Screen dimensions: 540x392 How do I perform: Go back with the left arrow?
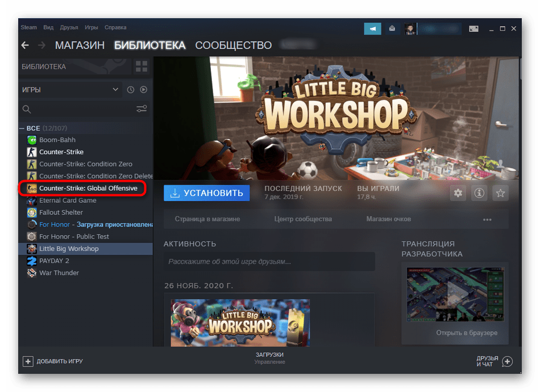(25, 45)
